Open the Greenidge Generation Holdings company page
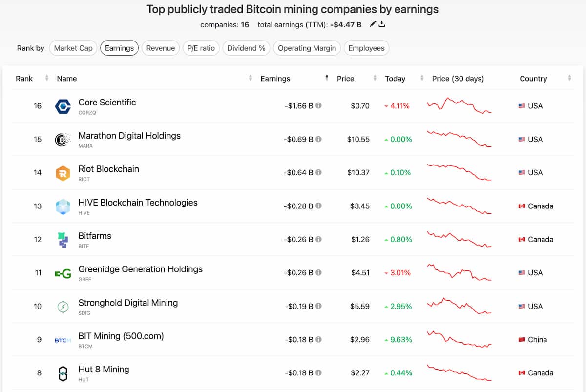 140,269
